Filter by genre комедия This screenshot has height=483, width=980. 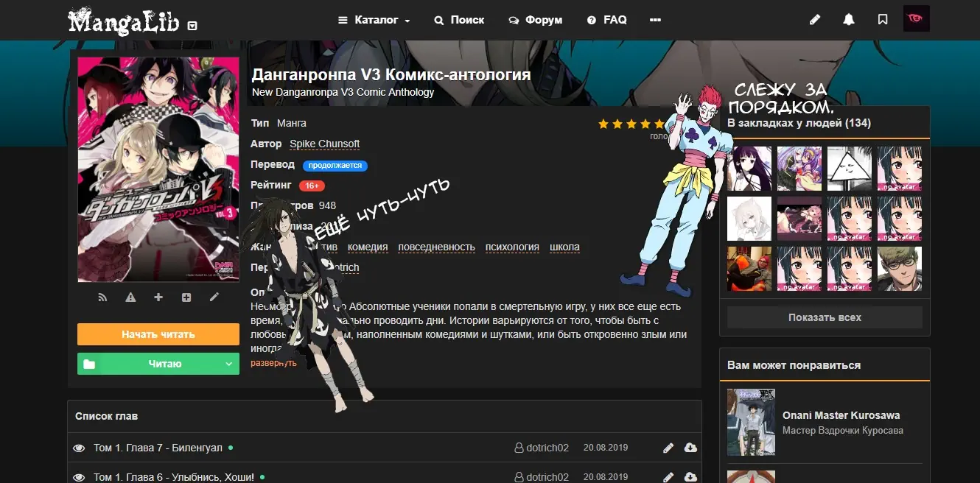point(368,247)
